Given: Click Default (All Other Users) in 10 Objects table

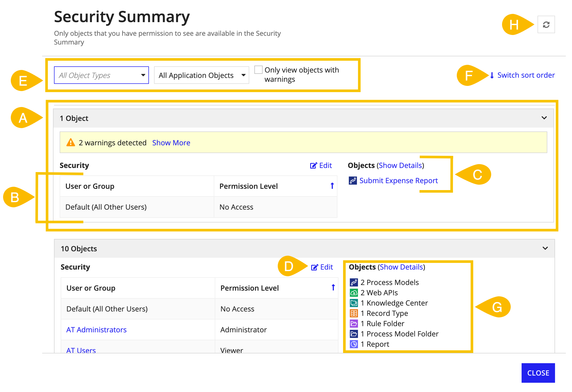Looking at the screenshot, I should (x=107, y=309).
